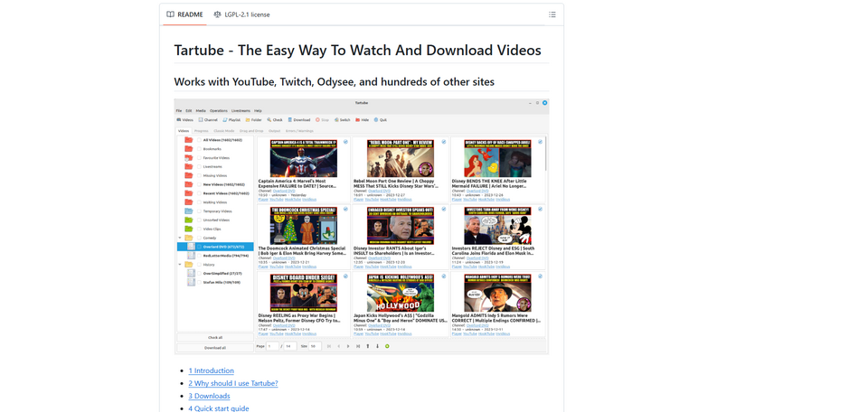The height and width of the screenshot is (412, 868).
Task: Switch to the Output tab
Action: [275, 131]
